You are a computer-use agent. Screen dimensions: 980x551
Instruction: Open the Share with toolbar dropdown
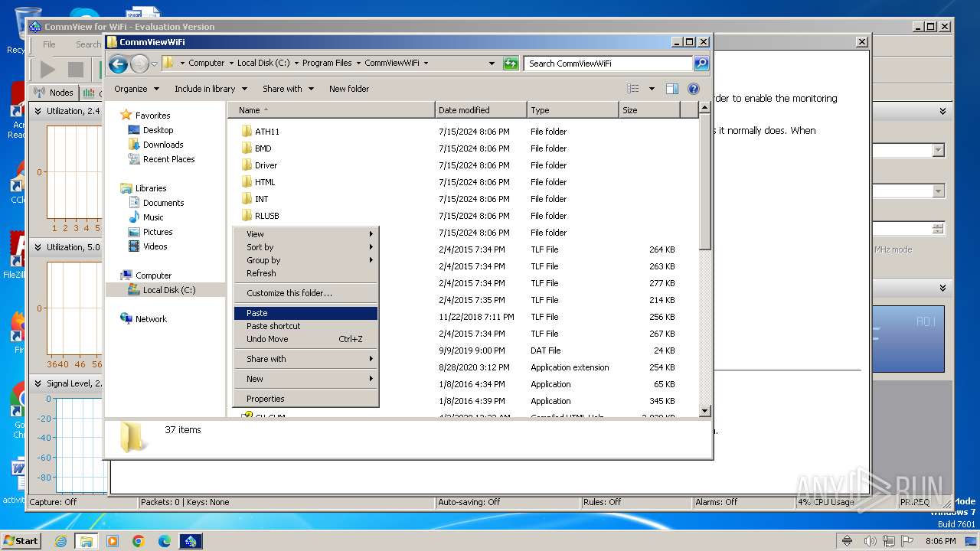point(288,89)
